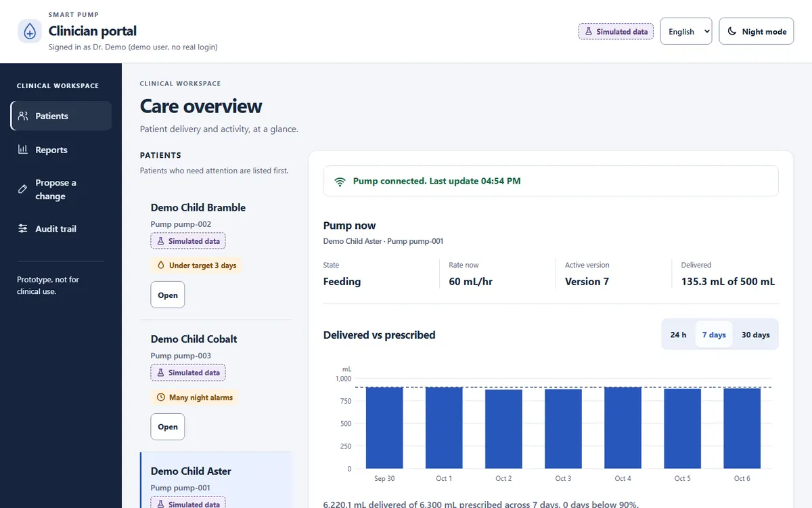Click the Oct 4 bar in the chart
Image resolution: width=812 pixels, height=508 pixels.
pos(623,427)
